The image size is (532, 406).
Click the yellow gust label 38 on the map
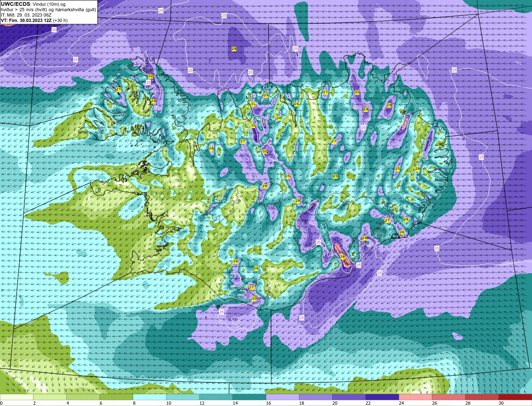[x=342, y=257]
